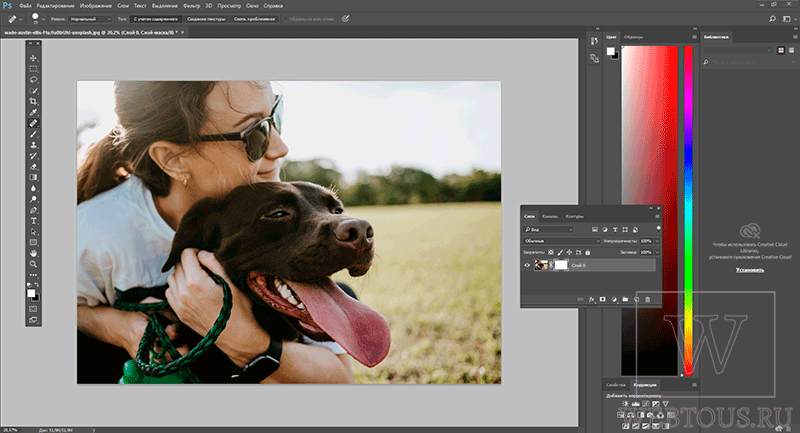
Task: Select the Dodge tool
Action: (33, 199)
